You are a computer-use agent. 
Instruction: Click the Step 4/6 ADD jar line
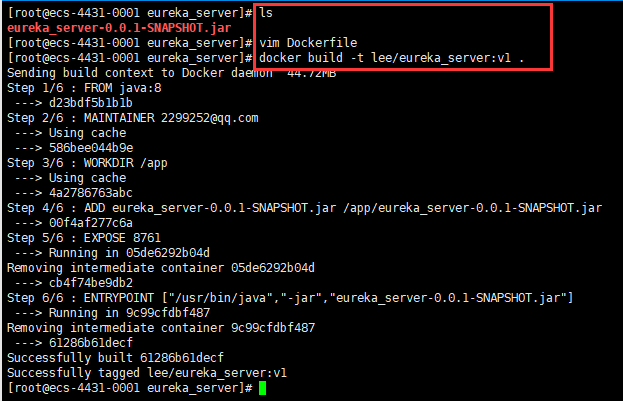[x=304, y=208]
